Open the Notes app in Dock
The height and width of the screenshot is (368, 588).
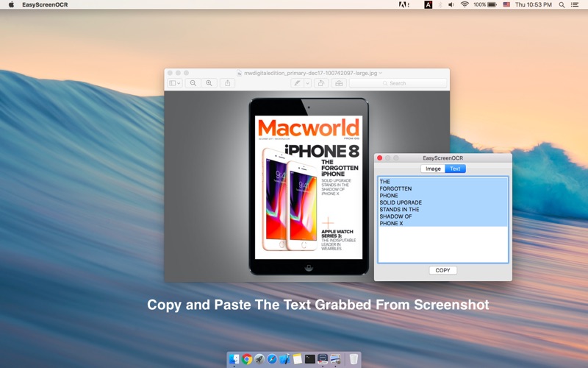point(298,359)
